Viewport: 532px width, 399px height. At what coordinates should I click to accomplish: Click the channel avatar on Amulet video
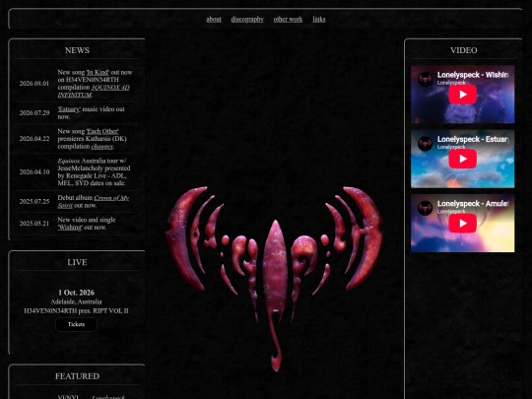425,208
